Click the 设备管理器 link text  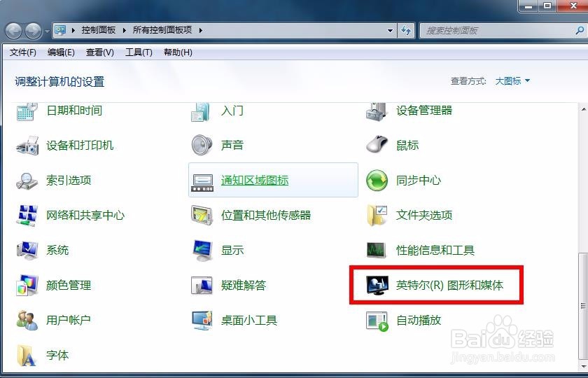[x=424, y=111]
